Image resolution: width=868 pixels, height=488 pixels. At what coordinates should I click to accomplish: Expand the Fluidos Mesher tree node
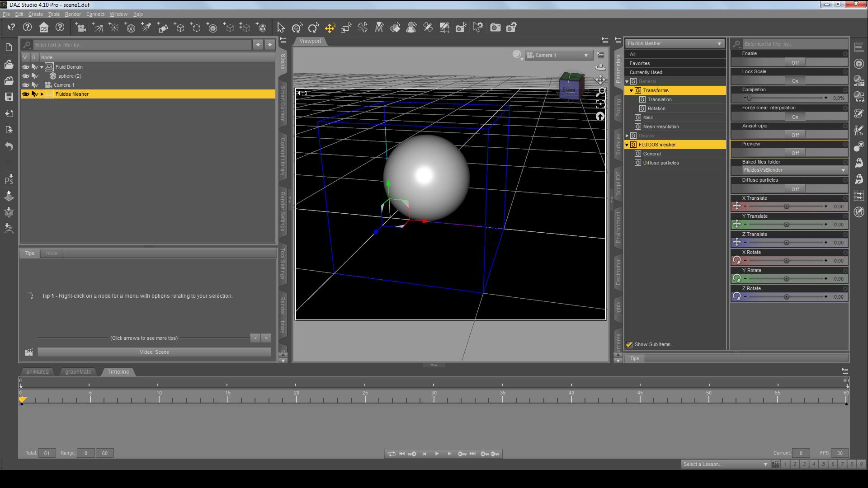[x=42, y=94]
